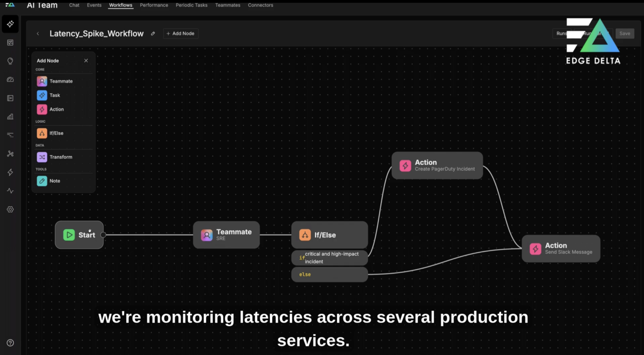The width and height of the screenshot is (644, 355).
Task: Open the Connectors tab
Action: tap(260, 5)
